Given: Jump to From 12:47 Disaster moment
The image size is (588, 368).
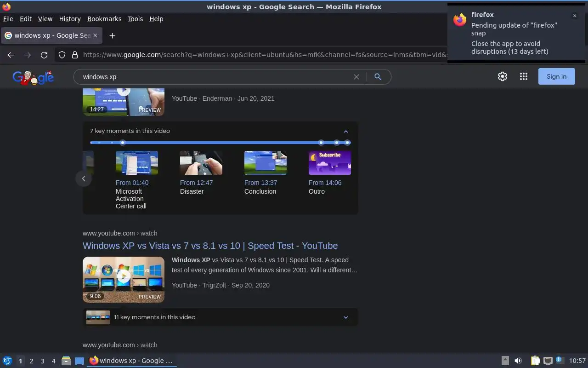Looking at the screenshot, I should 196,183.
